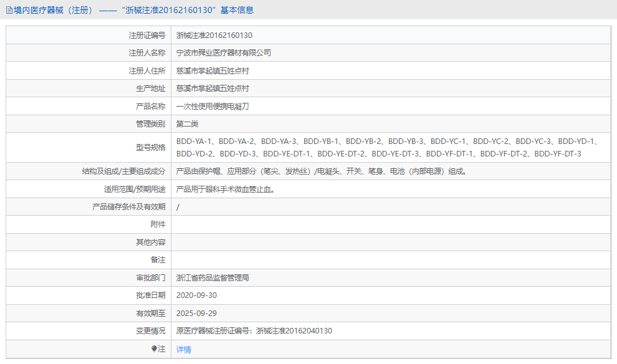The image size is (617, 364).
Task: Select expiry date 2025-09-29
Action: (x=196, y=314)
